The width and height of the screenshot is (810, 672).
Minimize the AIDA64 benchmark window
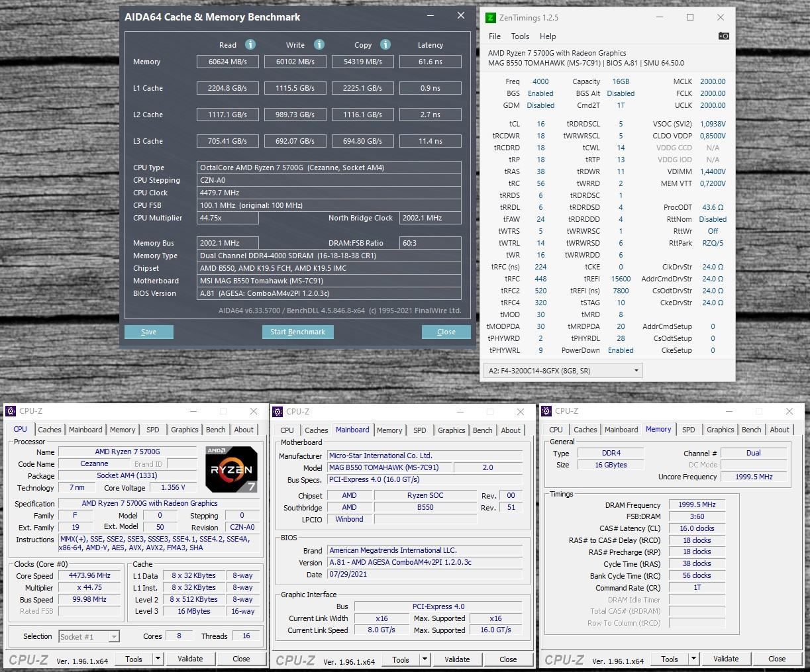click(x=430, y=16)
